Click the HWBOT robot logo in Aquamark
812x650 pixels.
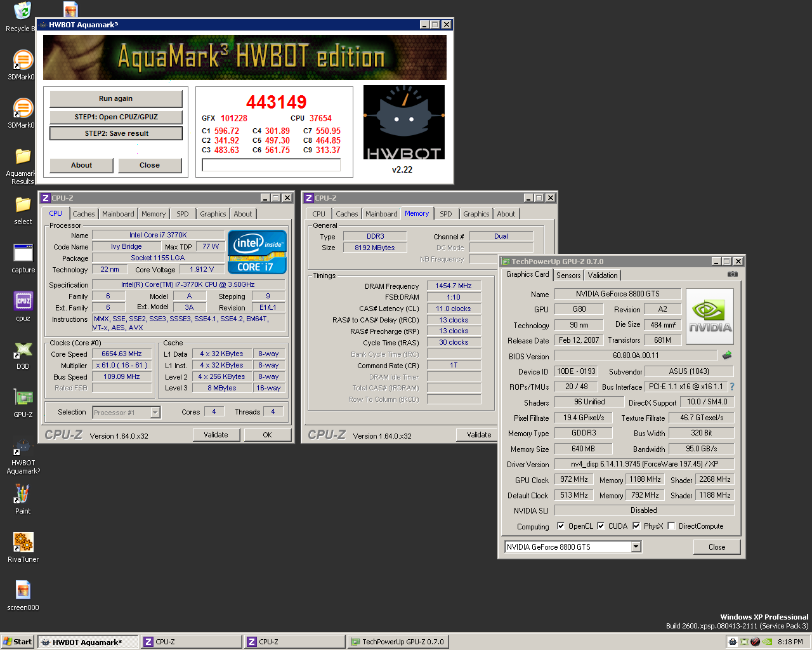404,123
